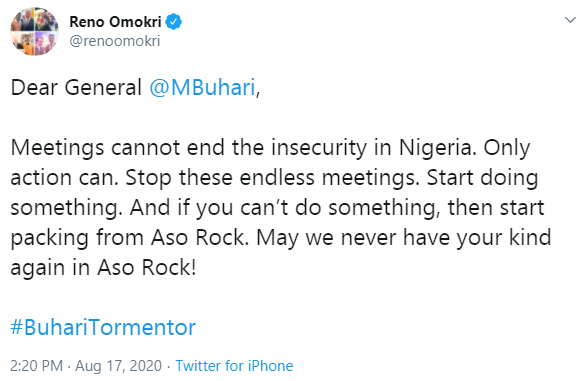
Task: Expand the tweet options chevron
Action: (571, 20)
